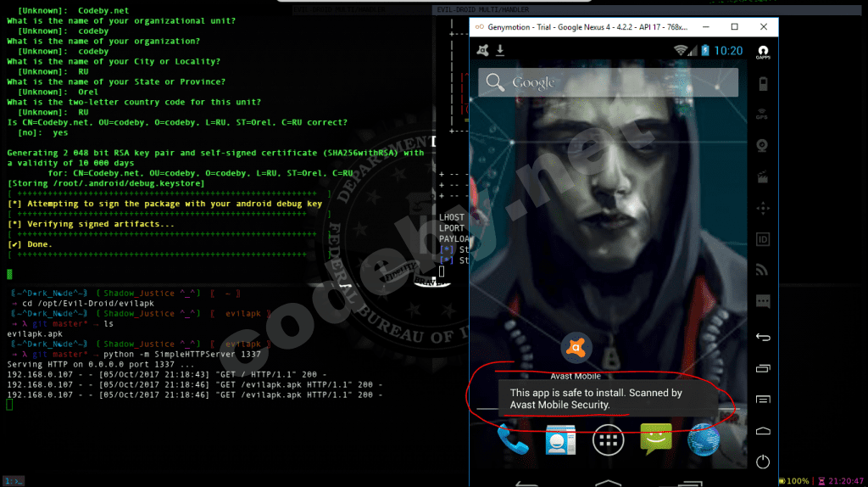Viewport: 868px width, 487px height.
Task: Tap the download notification icon in status bar
Action: (500, 50)
